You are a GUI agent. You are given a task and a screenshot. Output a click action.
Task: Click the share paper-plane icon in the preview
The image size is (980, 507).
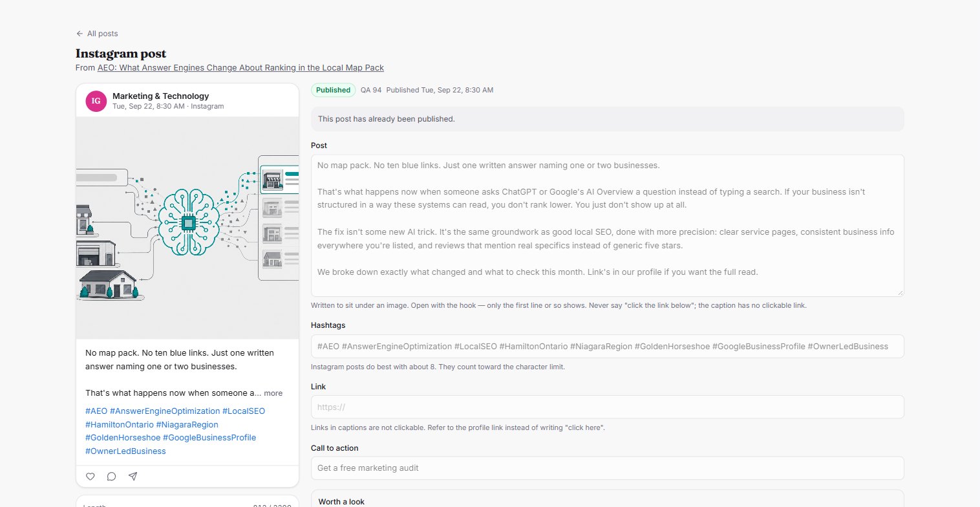point(133,477)
